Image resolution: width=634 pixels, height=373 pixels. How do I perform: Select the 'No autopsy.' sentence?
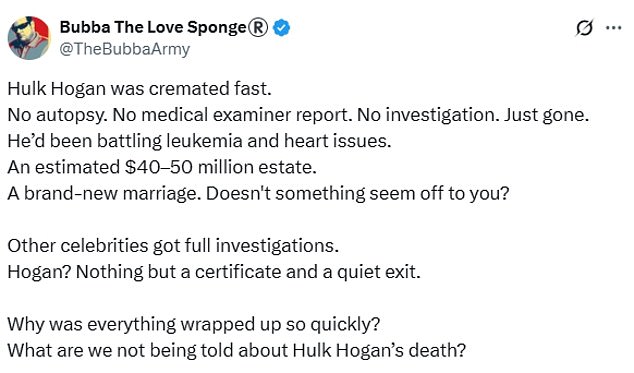point(57,115)
